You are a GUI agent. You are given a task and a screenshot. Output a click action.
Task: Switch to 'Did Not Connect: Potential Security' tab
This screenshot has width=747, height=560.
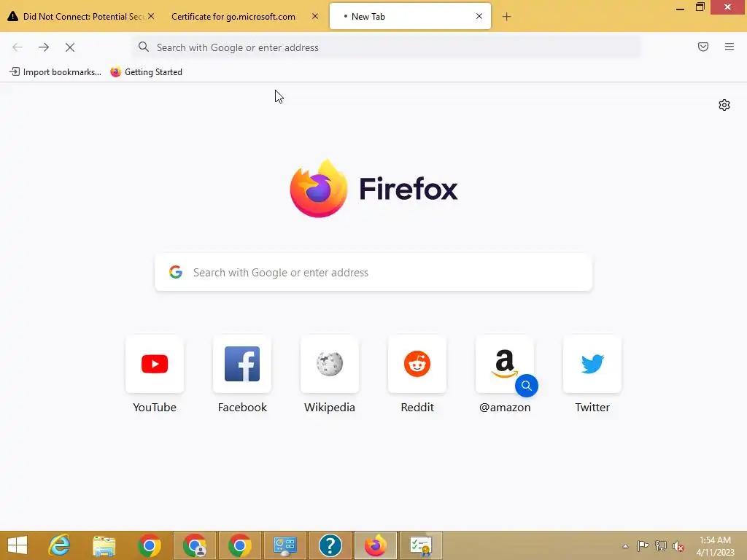point(82,16)
